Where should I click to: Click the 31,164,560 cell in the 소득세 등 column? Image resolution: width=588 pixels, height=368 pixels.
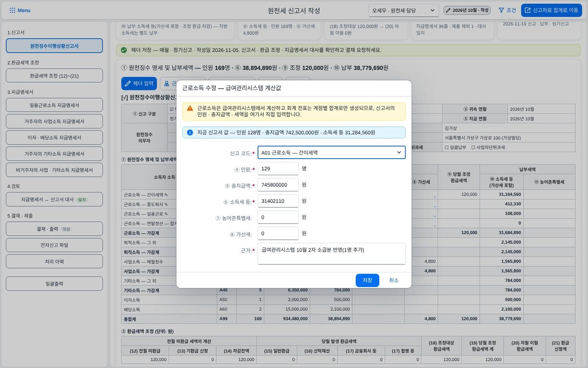click(501, 194)
